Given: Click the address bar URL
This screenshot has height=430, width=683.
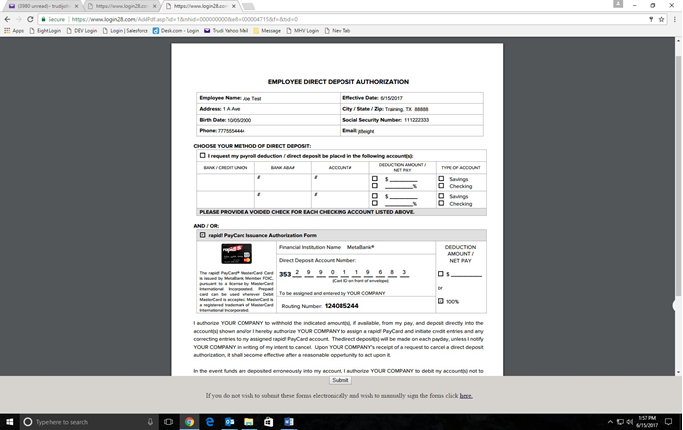Looking at the screenshot, I should point(185,19).
